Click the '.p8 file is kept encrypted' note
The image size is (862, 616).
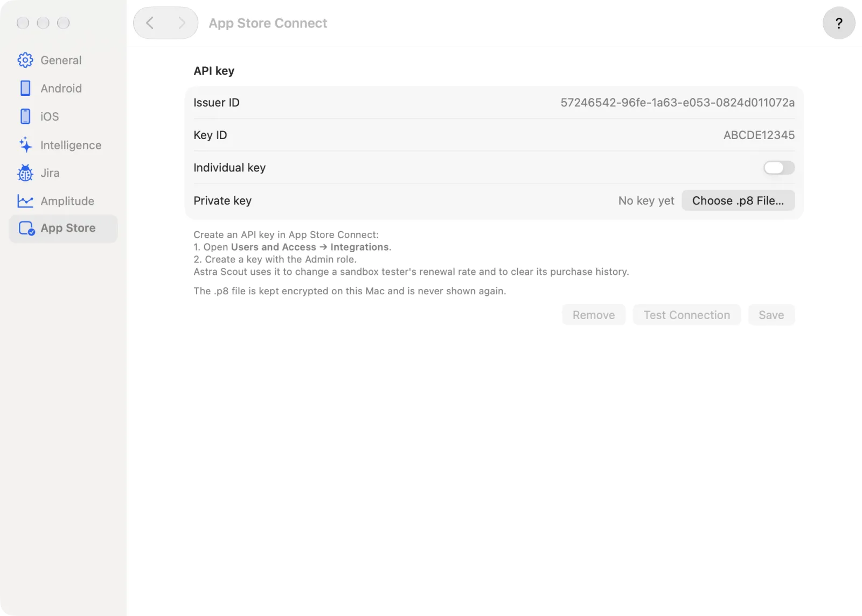[350, 291]
